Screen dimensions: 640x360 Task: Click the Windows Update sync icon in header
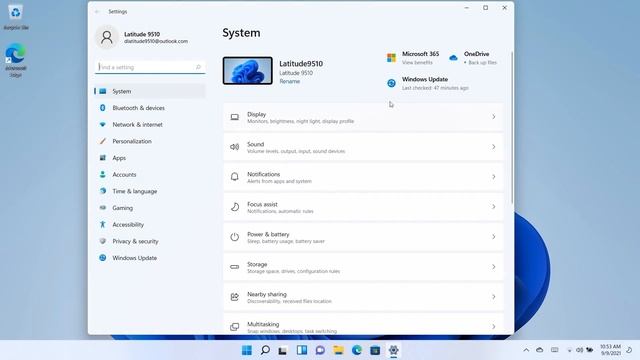tap(391, 83)
